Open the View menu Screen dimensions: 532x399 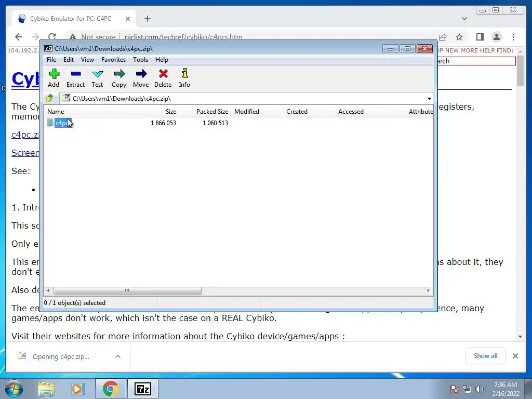(87, 60)
